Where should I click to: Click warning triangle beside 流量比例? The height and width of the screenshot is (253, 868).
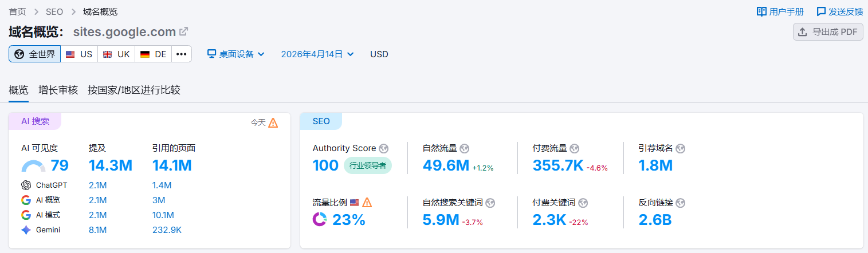click(367, 203)
